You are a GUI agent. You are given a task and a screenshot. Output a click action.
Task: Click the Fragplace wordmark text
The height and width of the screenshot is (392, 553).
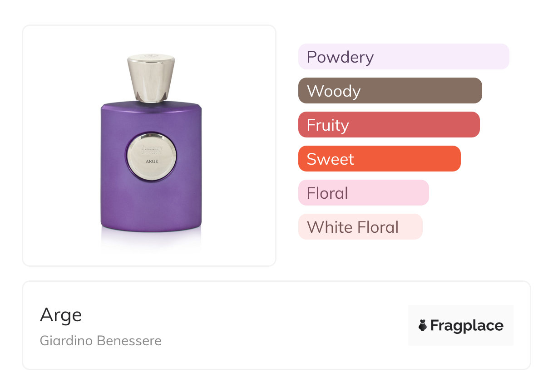click(x=467, y=326)
